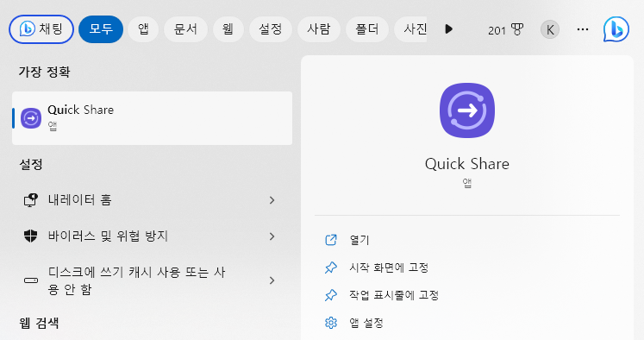Switch to the 설정 filter tab

tap(271, 29)
